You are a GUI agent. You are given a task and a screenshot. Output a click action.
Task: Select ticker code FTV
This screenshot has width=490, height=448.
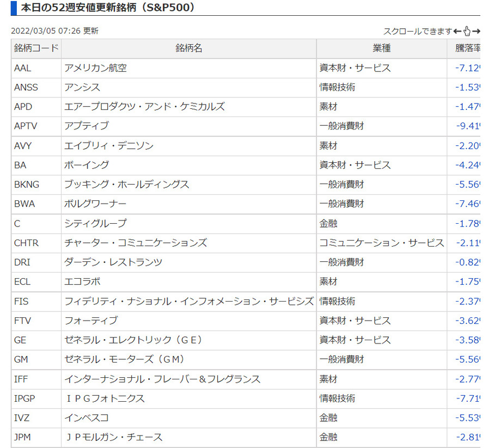click(22, 321)
